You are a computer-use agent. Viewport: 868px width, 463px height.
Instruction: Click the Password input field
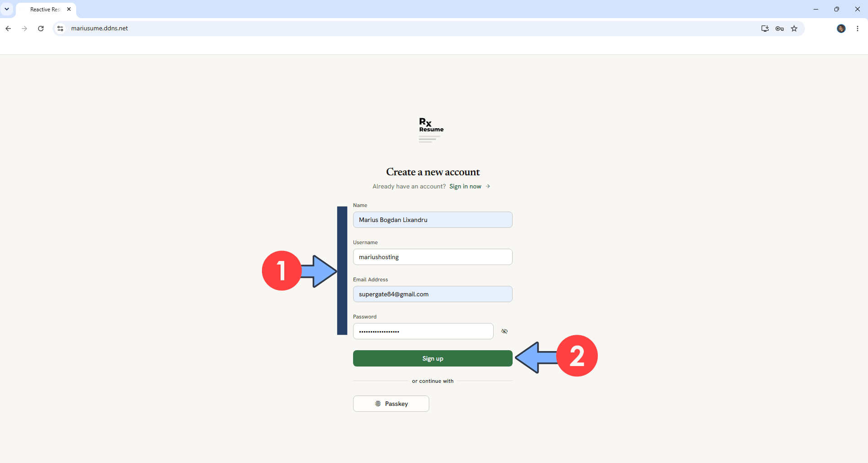[x=423, y=331]
